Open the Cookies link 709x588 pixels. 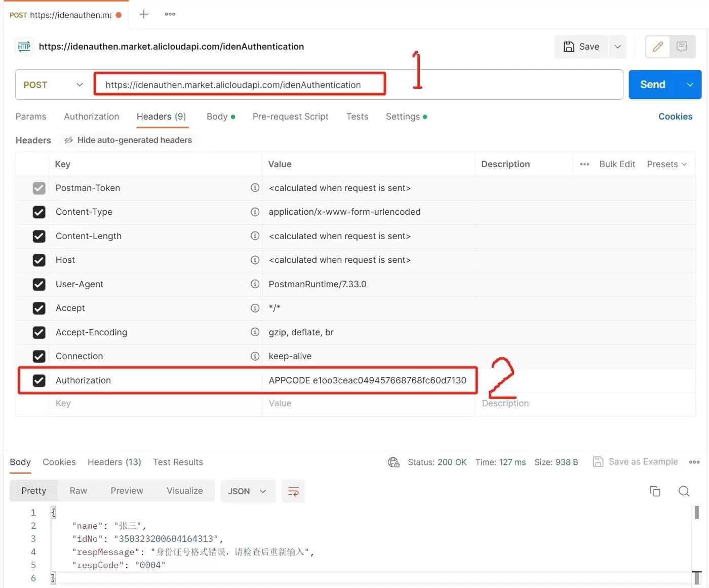point(675,116)
